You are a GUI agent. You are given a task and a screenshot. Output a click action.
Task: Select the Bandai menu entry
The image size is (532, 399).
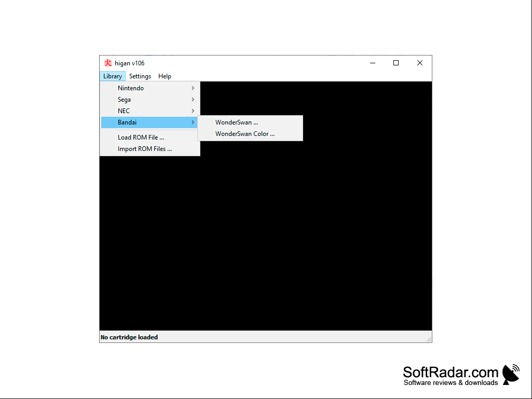pos(149,122)
